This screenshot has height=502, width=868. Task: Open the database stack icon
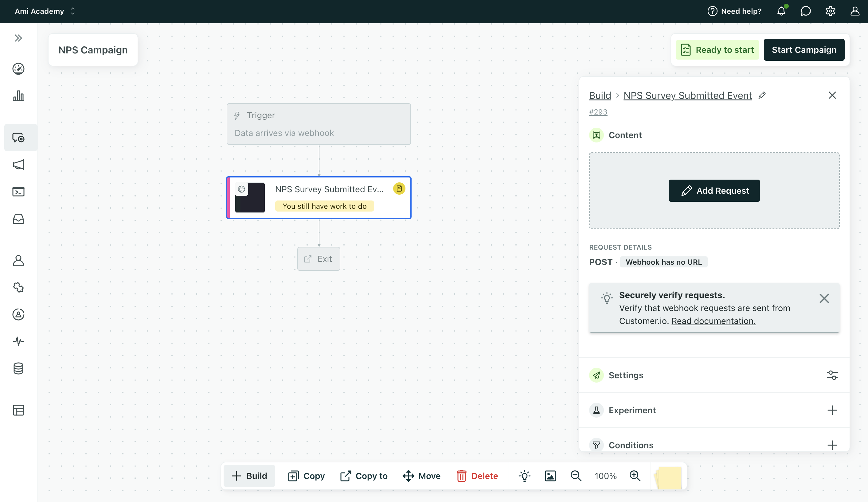[18, 368]
